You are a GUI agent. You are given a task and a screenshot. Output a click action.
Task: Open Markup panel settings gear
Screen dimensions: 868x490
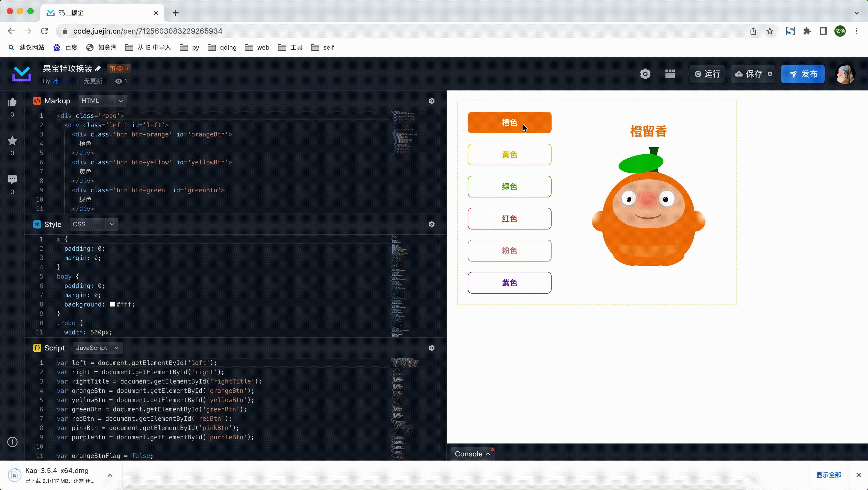[x=431, y=101]
